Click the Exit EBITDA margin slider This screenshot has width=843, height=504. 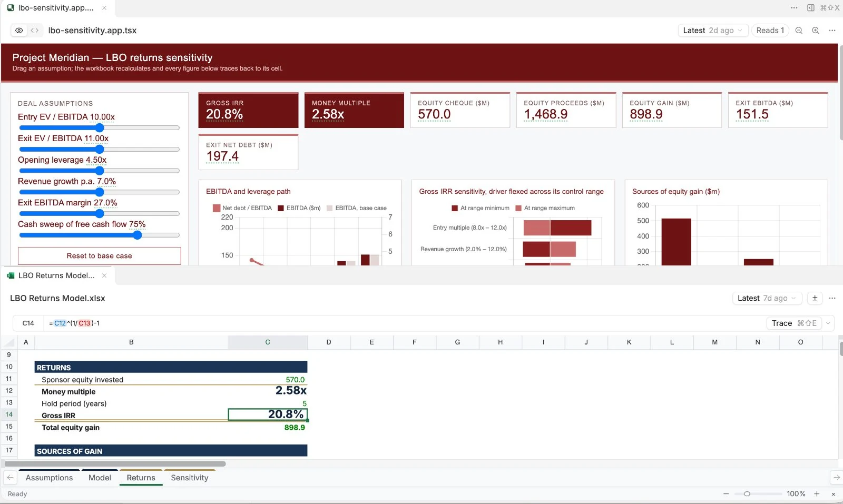coord(100,213)
